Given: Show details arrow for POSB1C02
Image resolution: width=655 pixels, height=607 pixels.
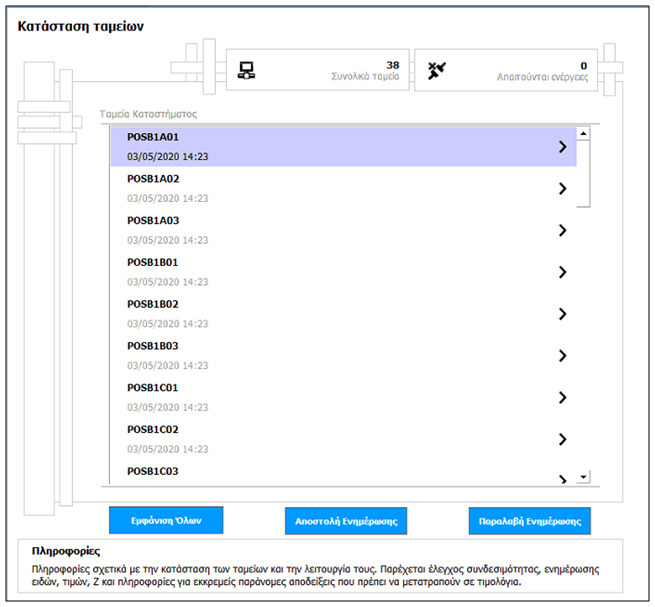Looking at the screenshot, I should 562,439.
